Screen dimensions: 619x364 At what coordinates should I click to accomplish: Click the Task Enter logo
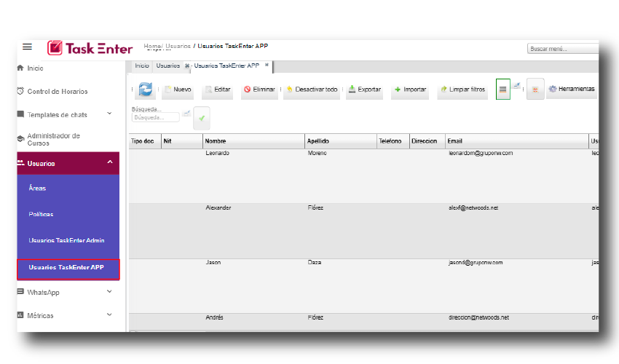(90, 48)
